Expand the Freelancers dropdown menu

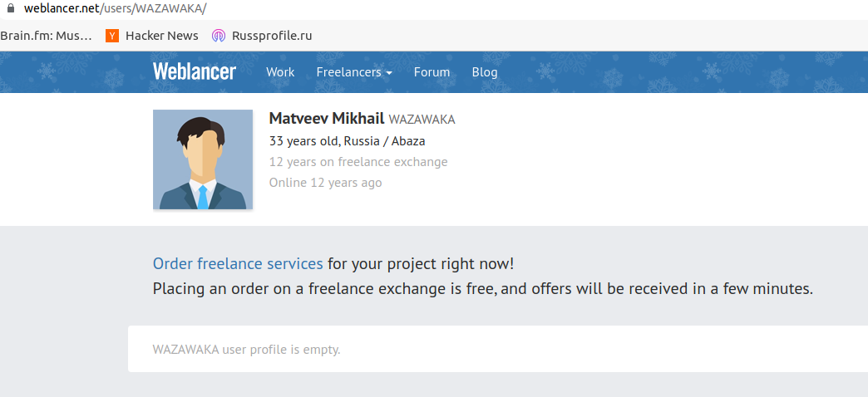354,72
